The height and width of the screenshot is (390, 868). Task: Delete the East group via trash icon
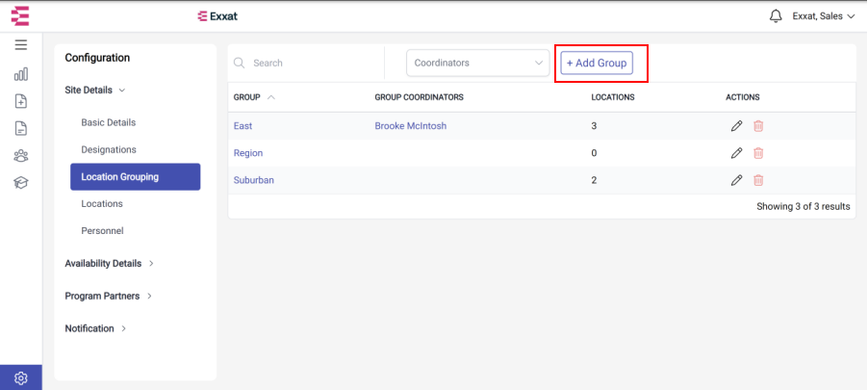tap(758, 126)
